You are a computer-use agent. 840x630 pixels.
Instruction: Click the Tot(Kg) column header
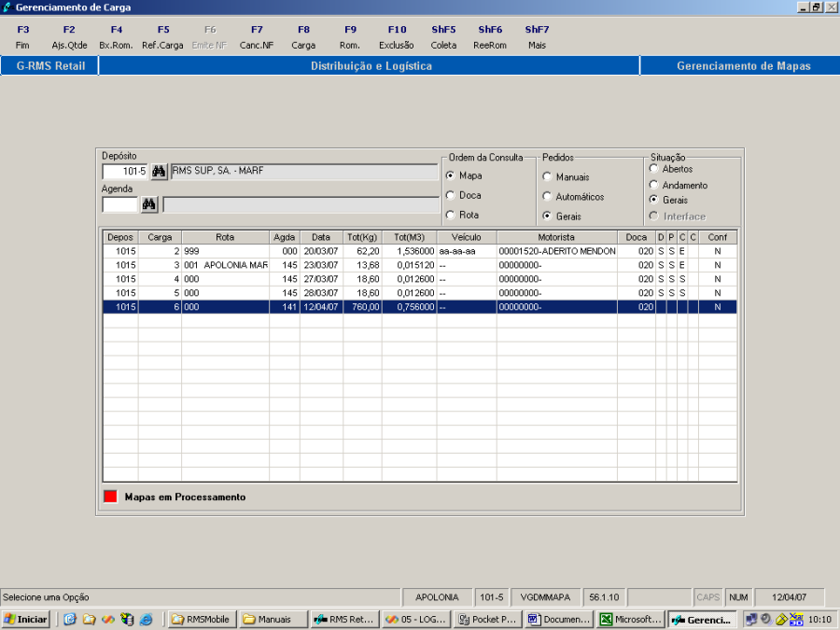[362, 237]
